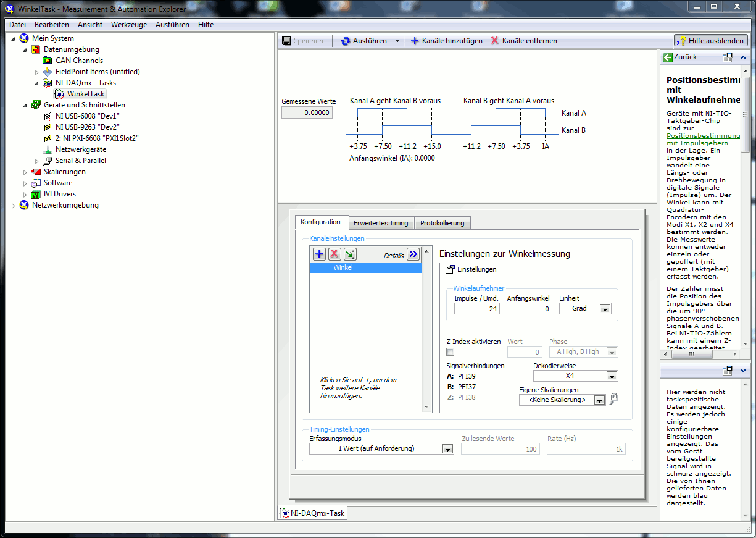Open the Ausführen dropdown arrow

click(x=397, y=41)
